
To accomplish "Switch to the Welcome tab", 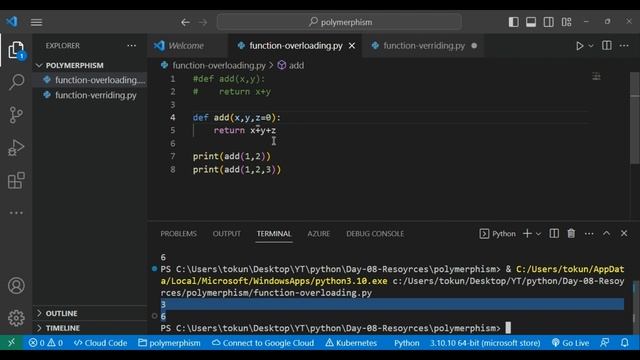I will point(187,46).
